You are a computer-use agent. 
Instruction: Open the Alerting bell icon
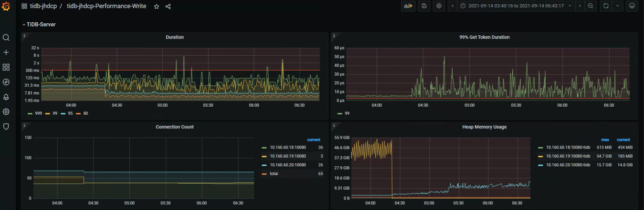point(6,97)
